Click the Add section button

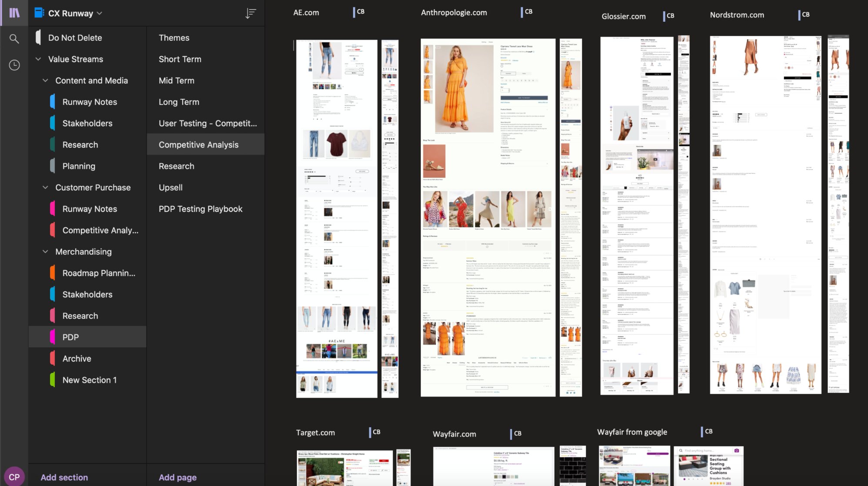pos(64,477)
